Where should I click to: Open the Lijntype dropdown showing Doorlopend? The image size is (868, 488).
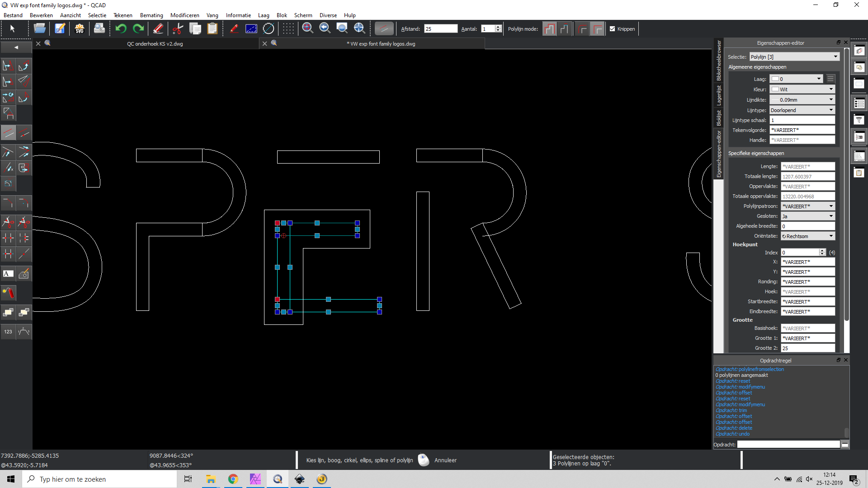802,110
